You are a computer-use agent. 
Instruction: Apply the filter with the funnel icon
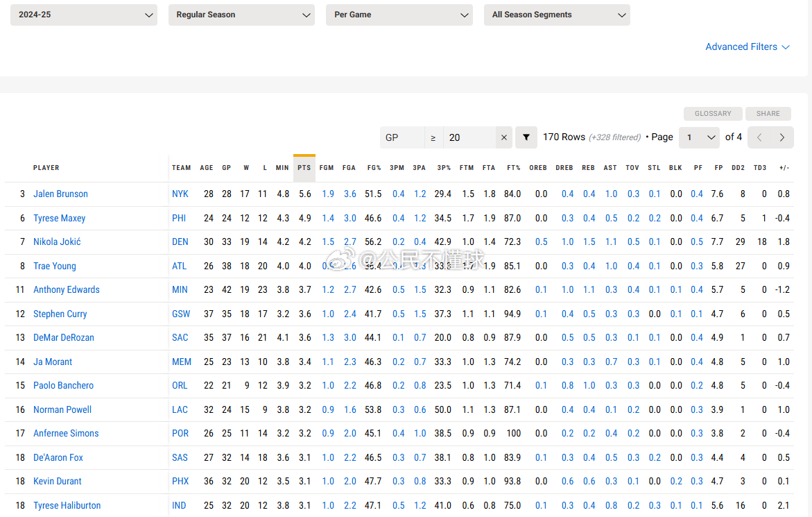coord(526,137)
